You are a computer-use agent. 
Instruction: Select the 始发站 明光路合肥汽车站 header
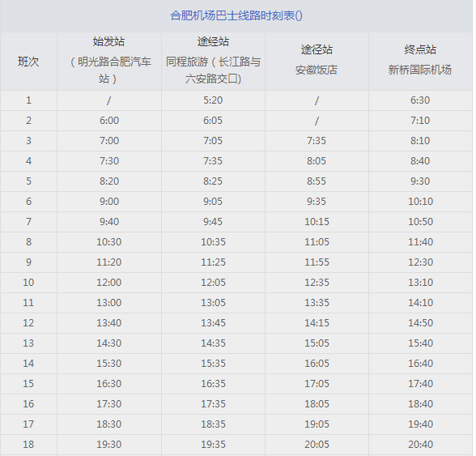[x=109, y=61]
